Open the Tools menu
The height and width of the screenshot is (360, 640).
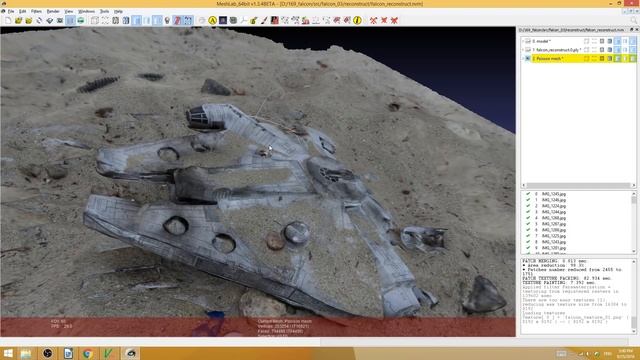(x=104, y=11)
